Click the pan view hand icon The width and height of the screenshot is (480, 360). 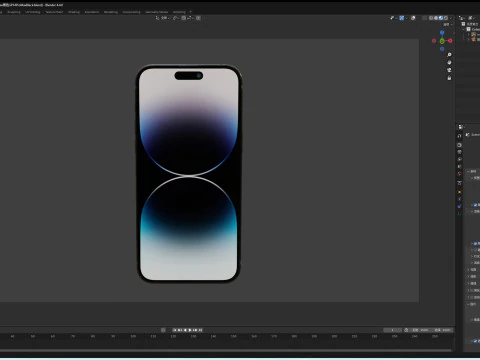(x=449, y=62)
